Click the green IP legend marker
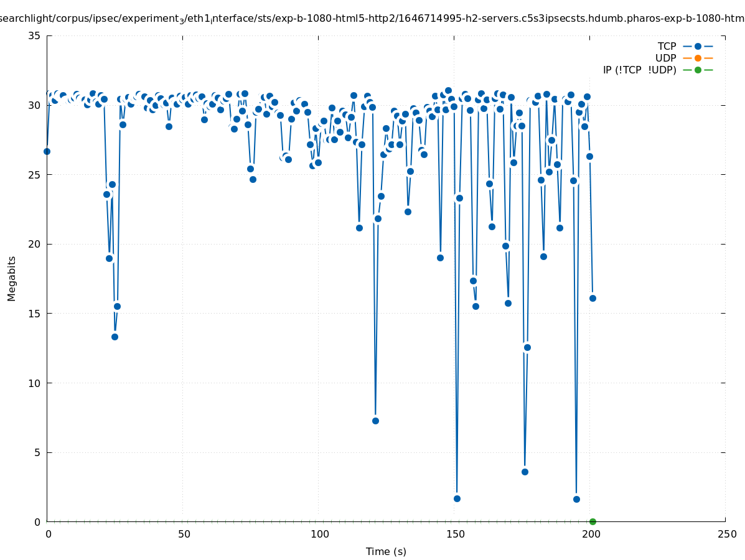This screenshot has height=560, width=745. 698,70
